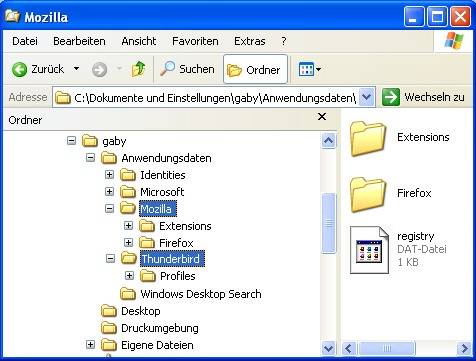476x361 pixels.
Task: Collapse the Anwendungsdaten tree node
Action: pos(90,158)
